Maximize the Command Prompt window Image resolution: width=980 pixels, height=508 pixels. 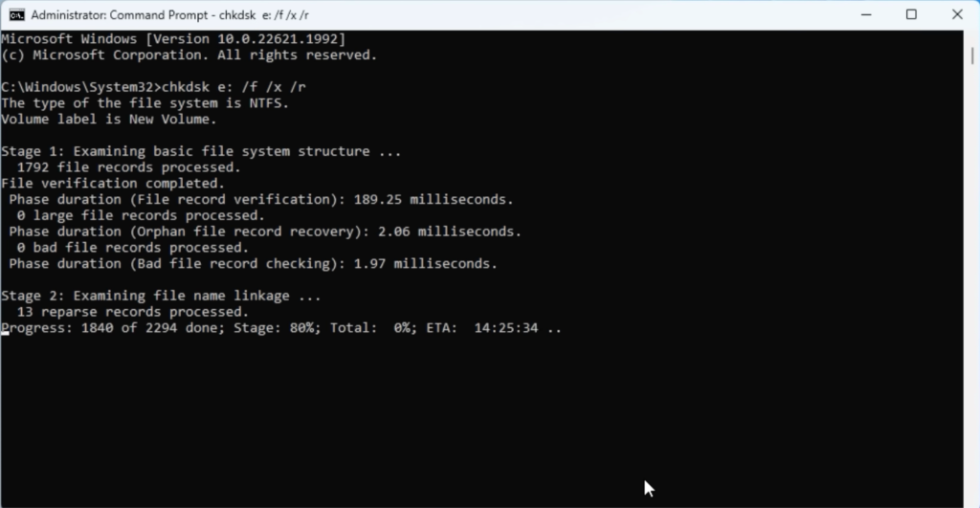pyautogui.click(x=911, y=14)
